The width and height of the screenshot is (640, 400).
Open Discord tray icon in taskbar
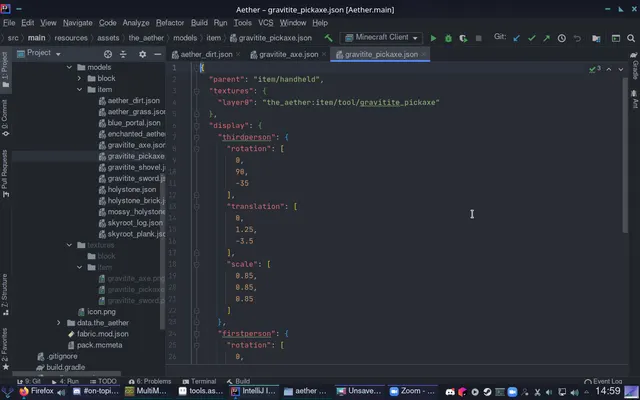450,392
